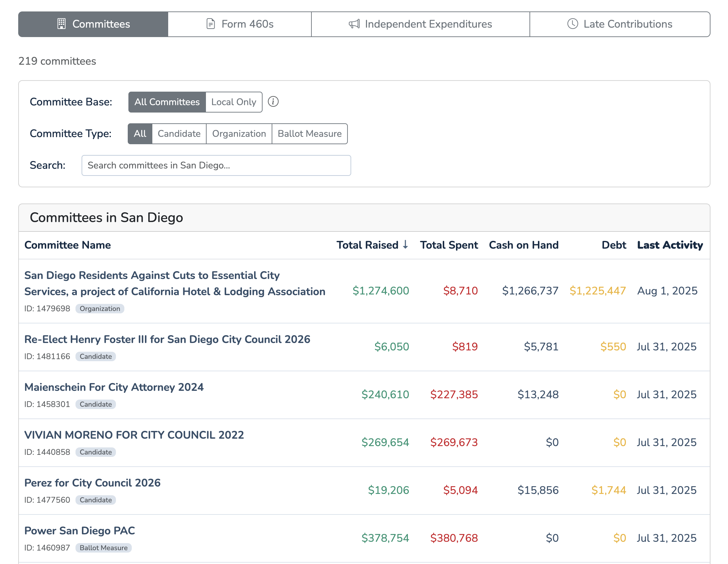This screenshot has height=564, width=728.
Task: Click the Search committees in San Diego field
Action: click(216, 165)
